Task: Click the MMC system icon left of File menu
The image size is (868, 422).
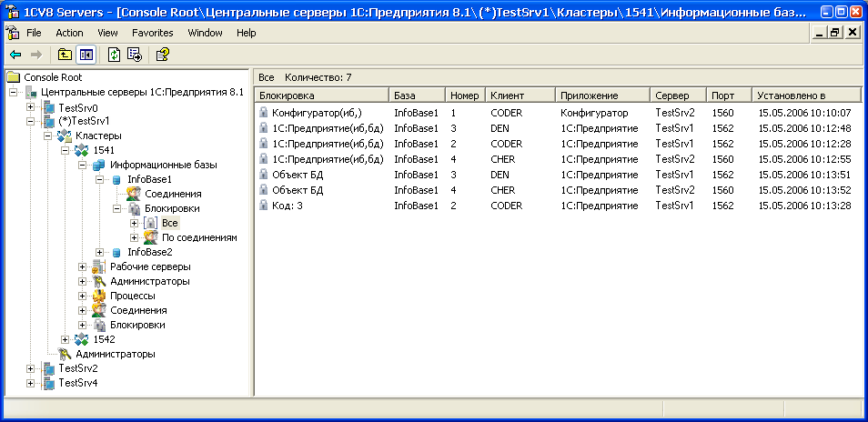Action: tap(13, 33)
